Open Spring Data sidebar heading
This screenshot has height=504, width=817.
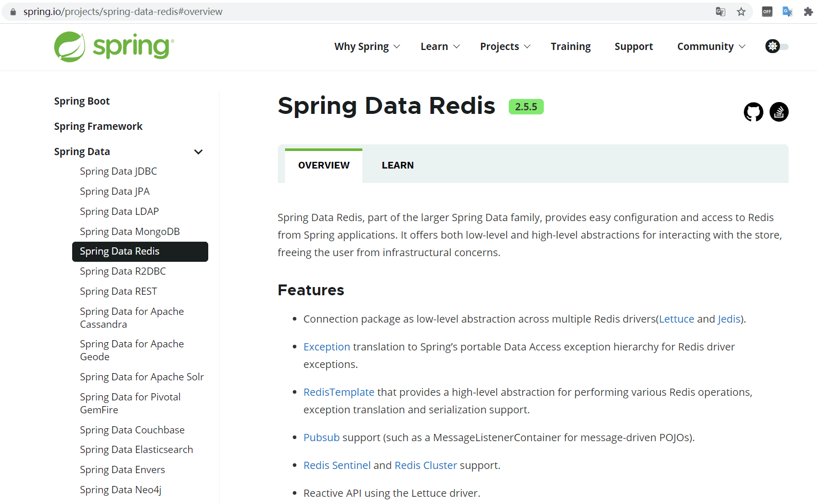point(82,152)
